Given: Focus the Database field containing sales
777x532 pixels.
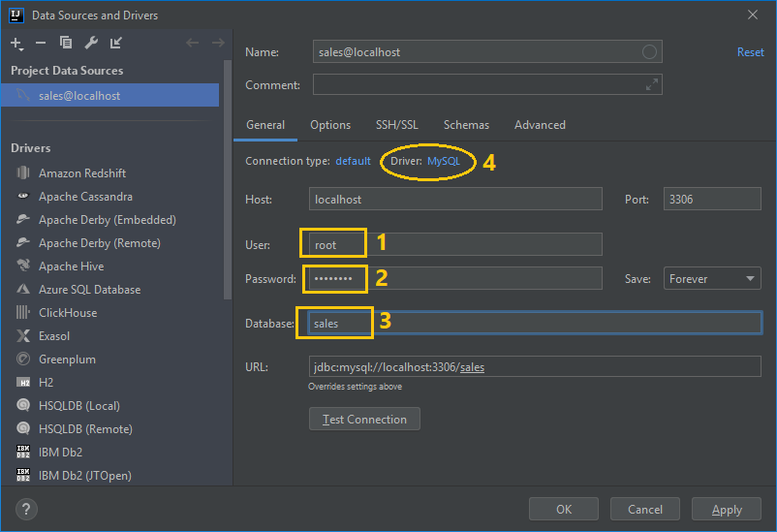Looking at the screenshot, I should [535, 323].
